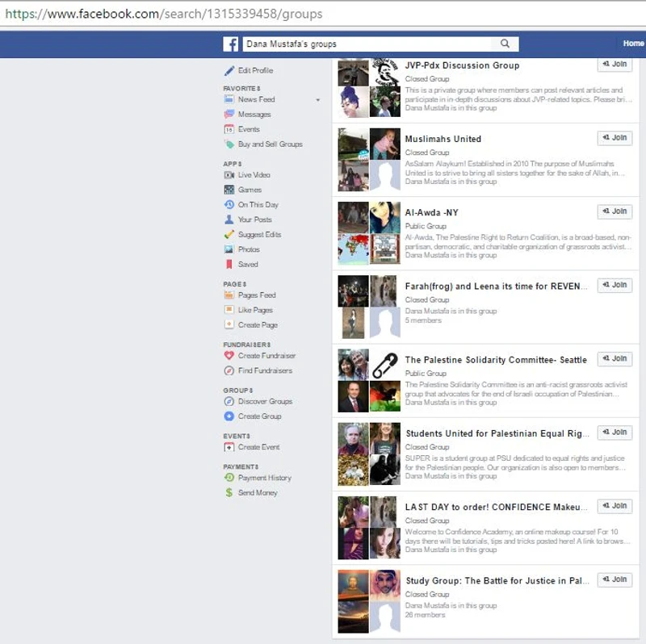Open the Discover Groups link

pos(266,401)
